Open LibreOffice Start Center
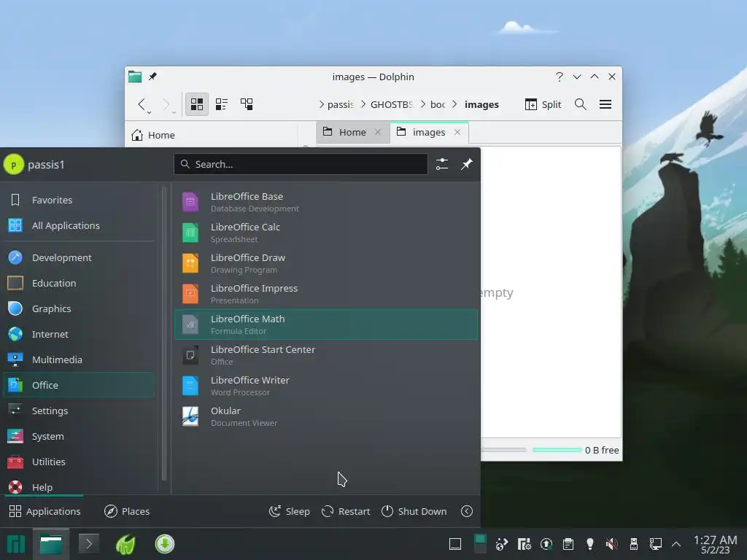This screenshot has height=560, width=747. [x=326, y=355]
